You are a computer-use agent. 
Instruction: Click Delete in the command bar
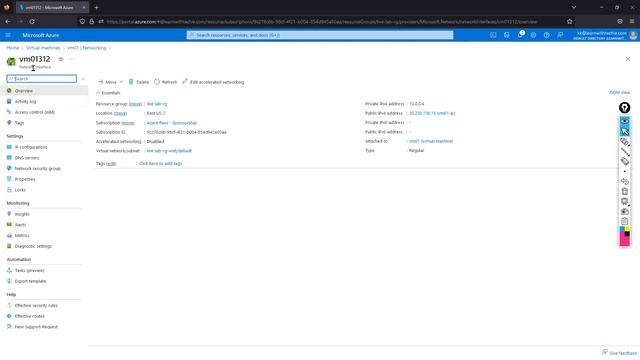pos(139,82)
